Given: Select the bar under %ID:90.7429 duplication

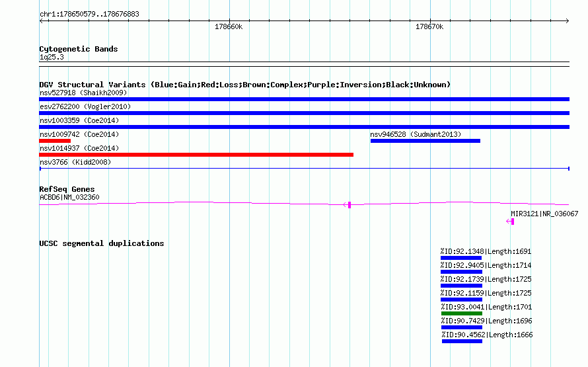Looking at the screenshot, I should coord(462,327).
